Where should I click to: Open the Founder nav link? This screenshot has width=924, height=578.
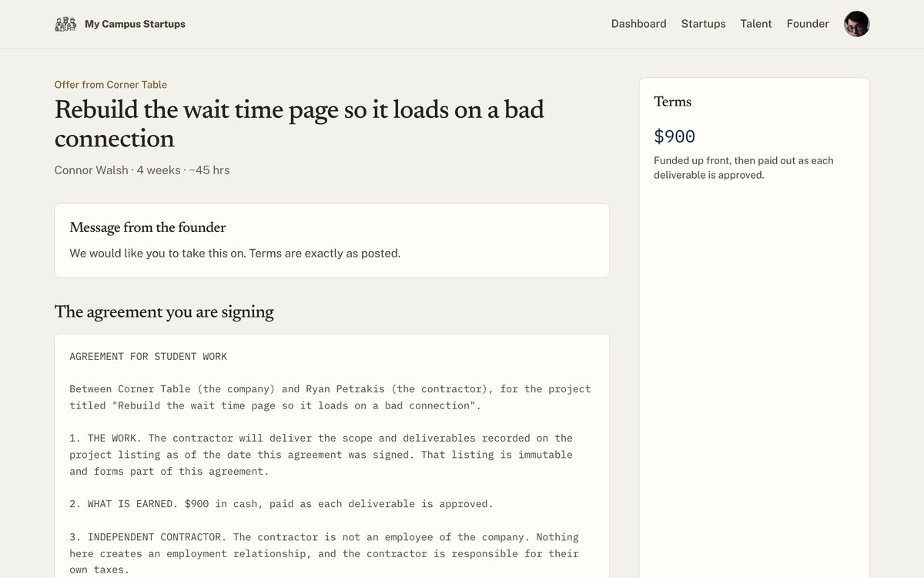(808, 24)
